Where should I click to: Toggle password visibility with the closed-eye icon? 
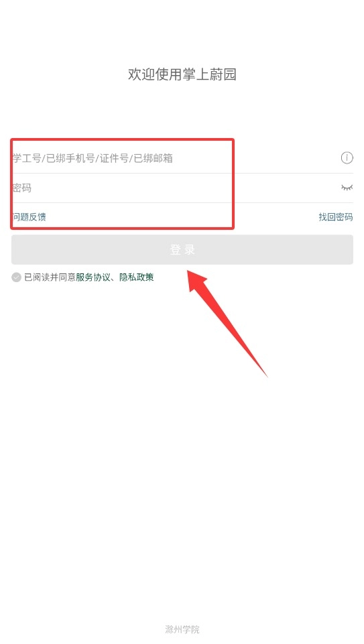[347, 188]
